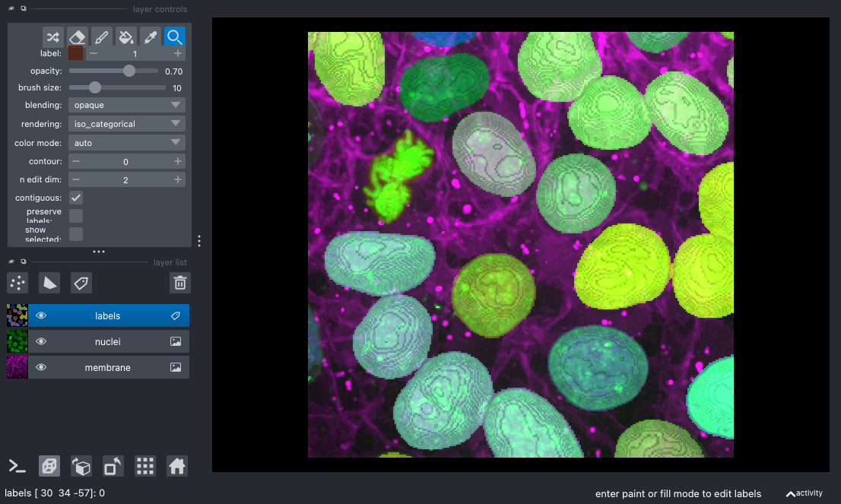
Task: Open the napari console
Action: click(17, 465)
